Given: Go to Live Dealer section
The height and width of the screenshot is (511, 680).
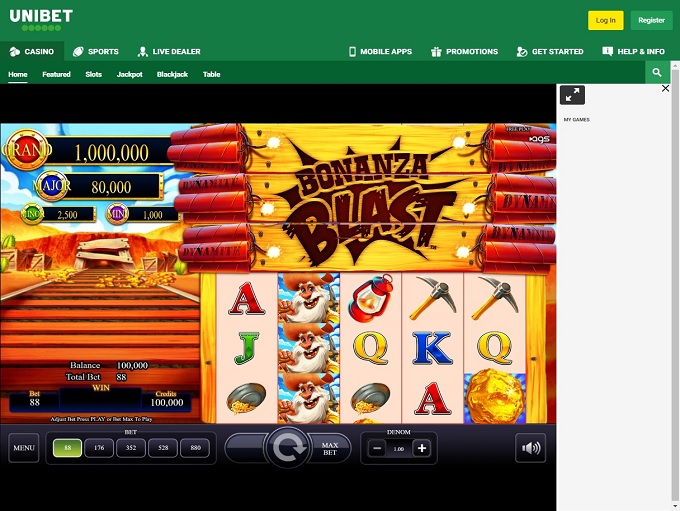Looking at the screenshot, I should [169, 51].
